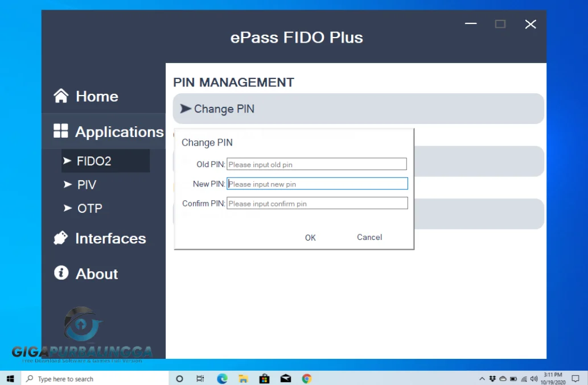This screenshot has height=385, width=588.
Task: Click the battery tray icon
Action: coord(513,379)
